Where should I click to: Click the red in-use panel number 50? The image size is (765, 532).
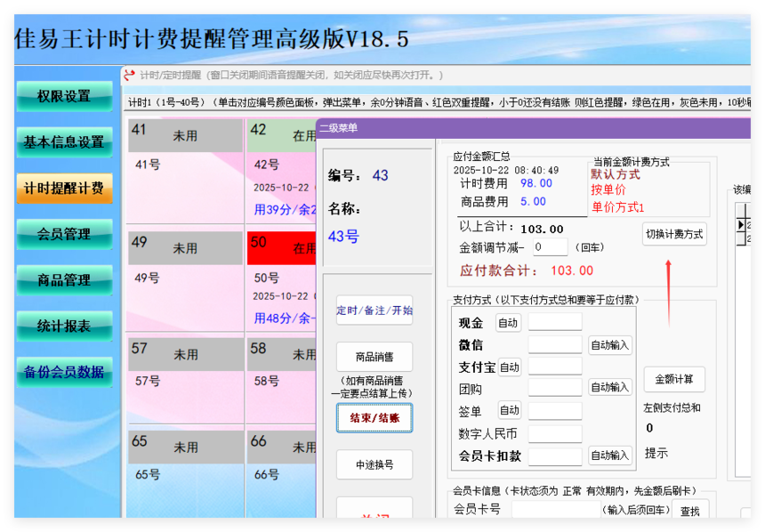click(x=281, y=248)
